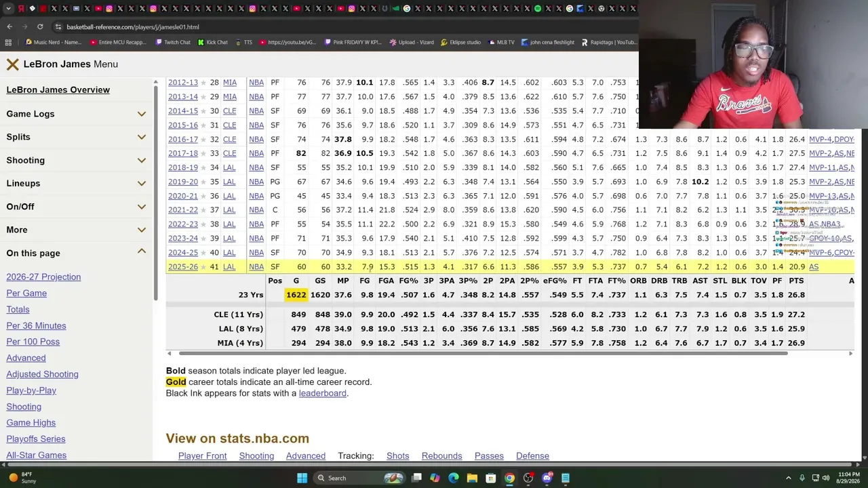Jump to the Totals section
The image size is (868, 488).
[18, 310]
